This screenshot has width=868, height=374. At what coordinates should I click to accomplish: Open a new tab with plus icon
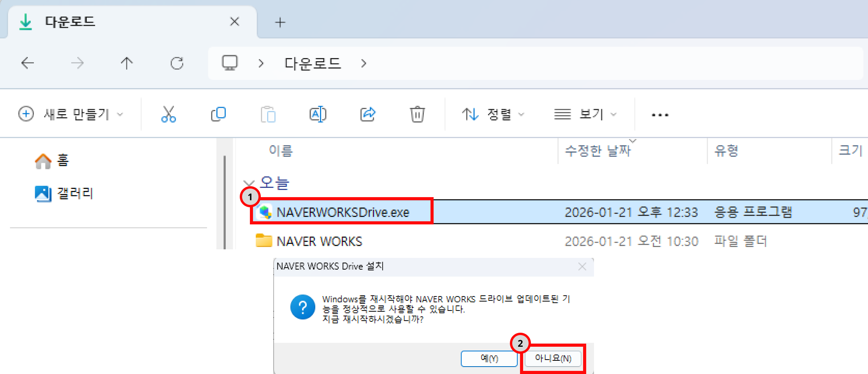coord(280,22)
